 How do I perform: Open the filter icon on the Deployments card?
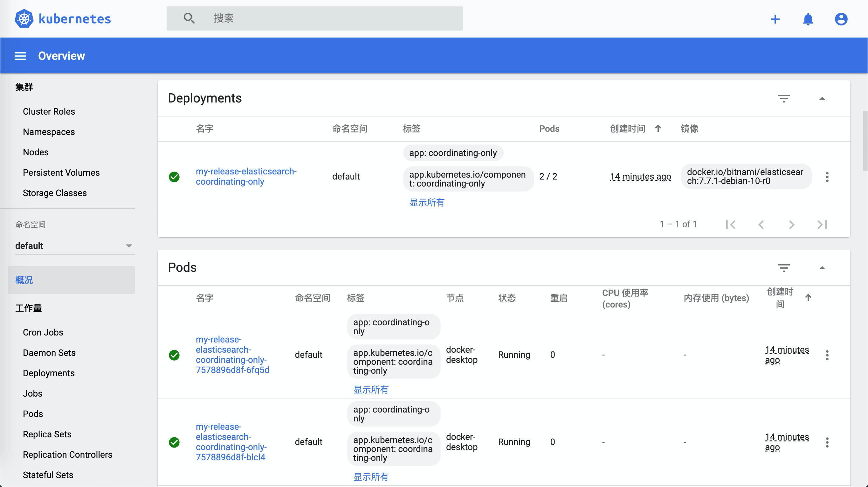(784, 99)
